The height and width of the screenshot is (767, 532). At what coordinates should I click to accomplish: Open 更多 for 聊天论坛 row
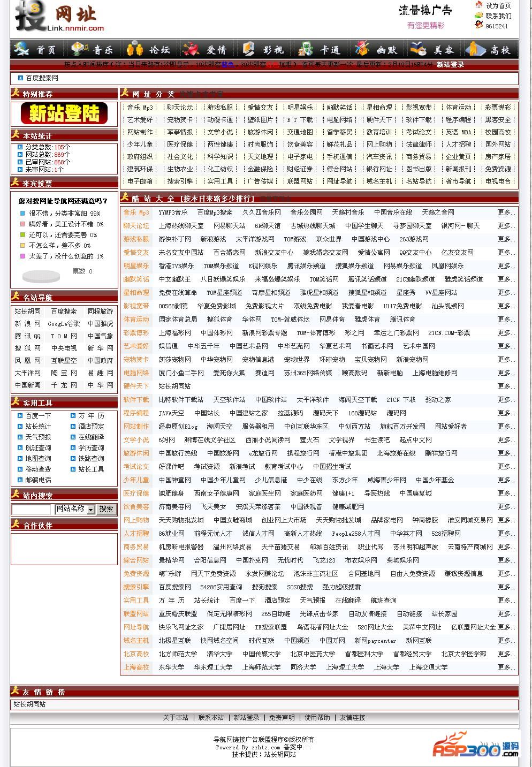pyautogui.click(x=507, y=226)
